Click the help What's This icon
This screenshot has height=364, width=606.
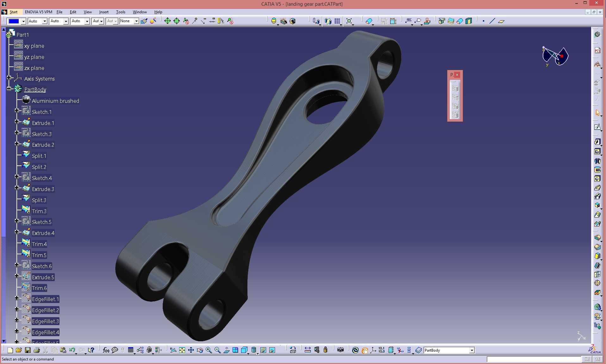pyautogui.click(x=91, y=350)
